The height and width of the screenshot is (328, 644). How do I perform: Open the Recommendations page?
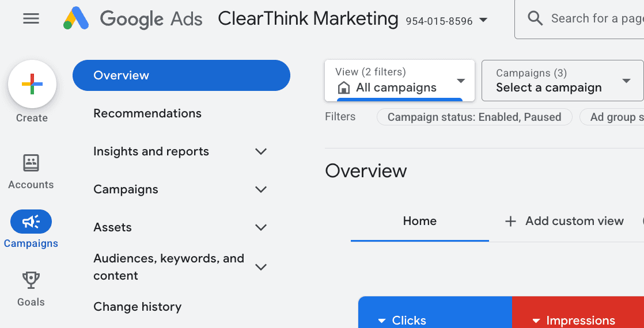[147, 113]
